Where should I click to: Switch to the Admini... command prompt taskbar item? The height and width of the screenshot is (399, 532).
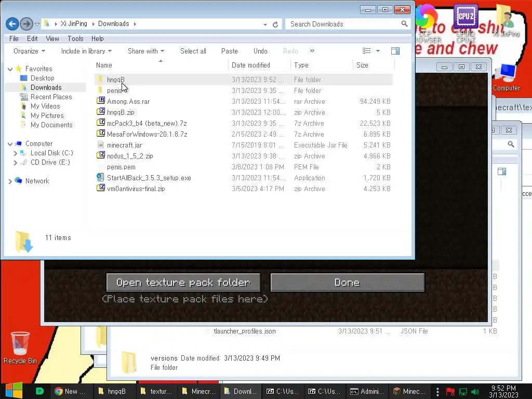click(367, 391)
